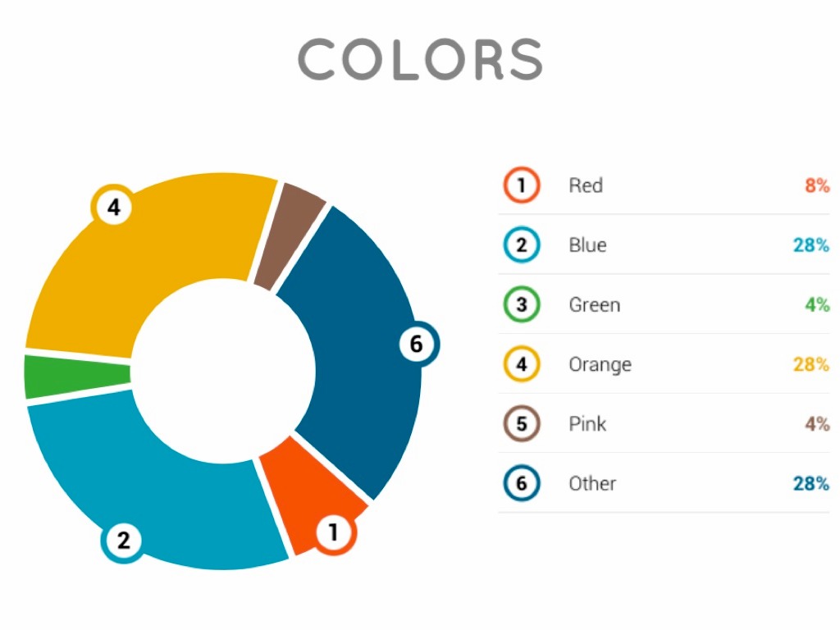
Task: Click the number 1 marker on the donut chart
Action: point(333,533)
